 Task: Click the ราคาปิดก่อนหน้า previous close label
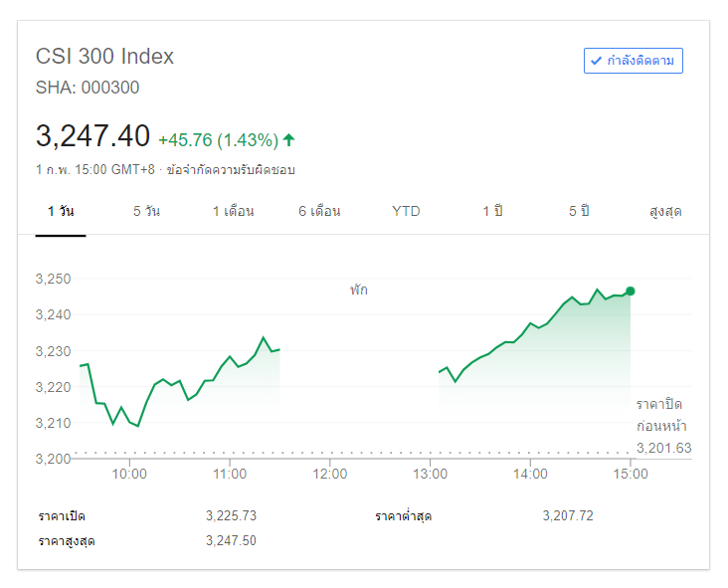click(x=659, y=415)
